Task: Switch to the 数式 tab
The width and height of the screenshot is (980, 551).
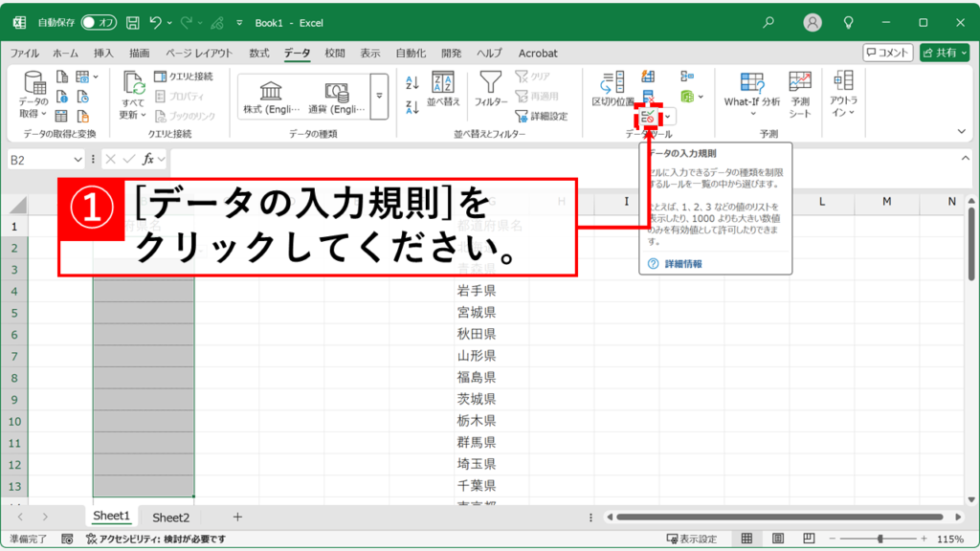Action: [258, 54]
